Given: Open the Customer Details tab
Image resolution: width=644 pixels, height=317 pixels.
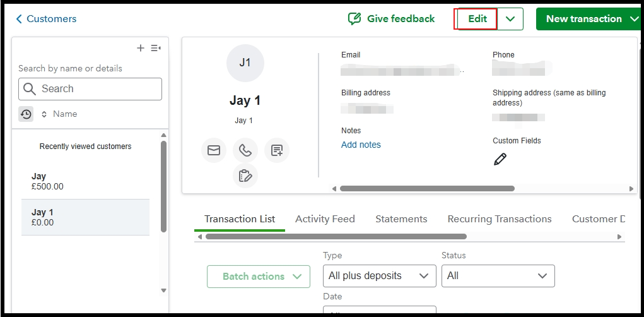Looking at the screenshot, I should [x=599, y=219].
